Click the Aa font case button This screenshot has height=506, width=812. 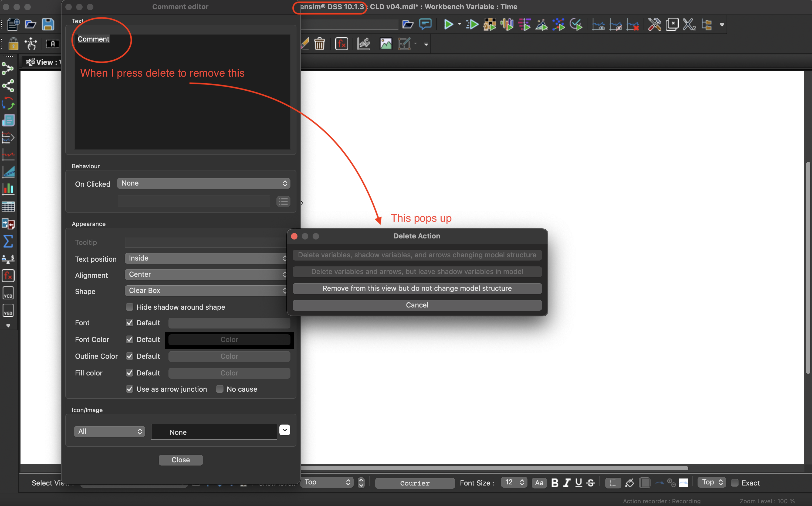(x=539, y=483)
